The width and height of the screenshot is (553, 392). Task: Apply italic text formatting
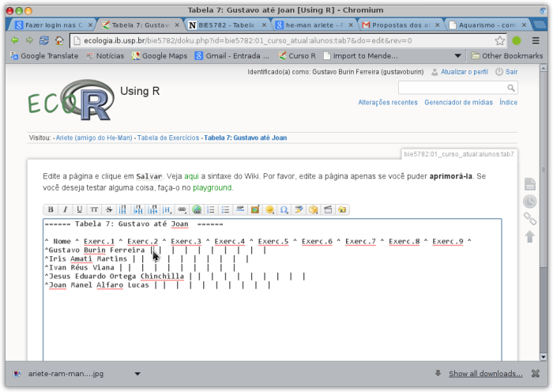pos(65,209)
